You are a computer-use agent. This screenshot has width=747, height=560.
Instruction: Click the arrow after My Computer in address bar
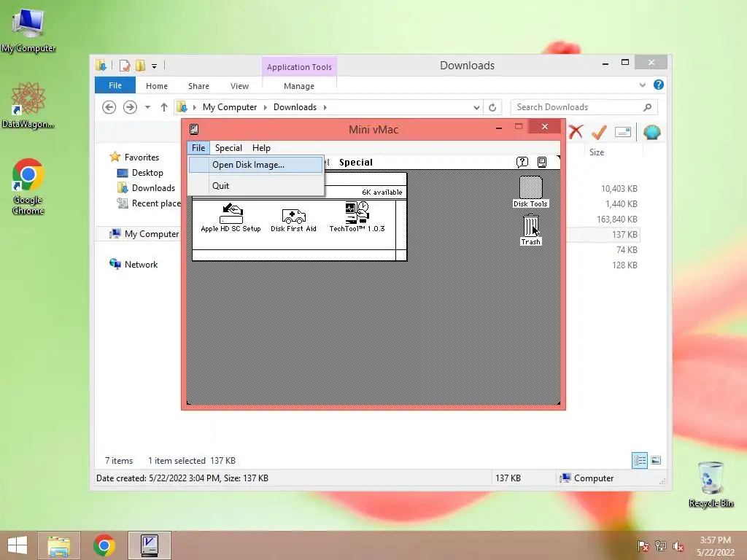[266, 107]
